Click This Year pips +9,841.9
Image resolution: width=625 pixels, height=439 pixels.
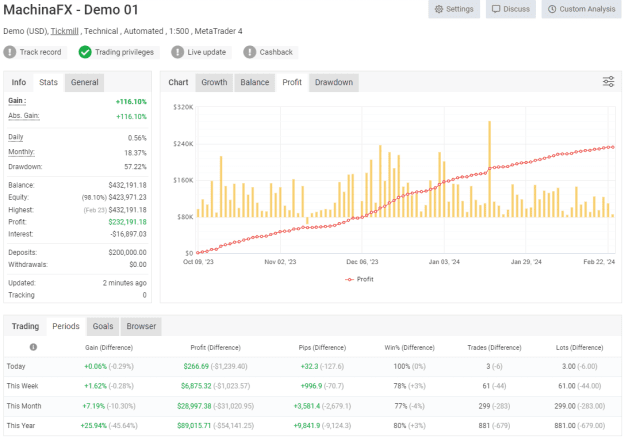coord(307,425)
